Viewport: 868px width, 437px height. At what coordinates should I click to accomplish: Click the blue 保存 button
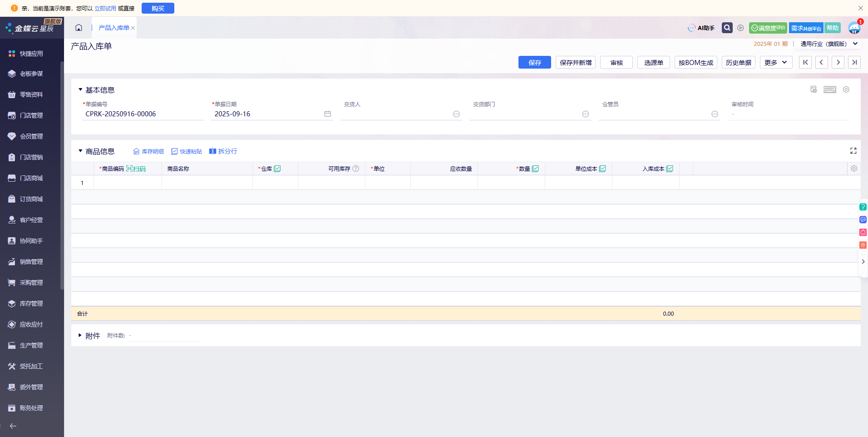tap(534, 63)
